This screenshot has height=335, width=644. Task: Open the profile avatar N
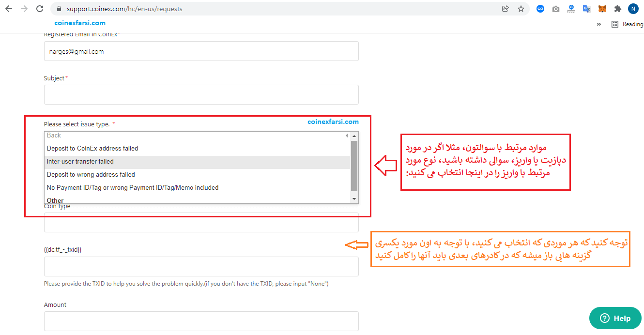(633, 9)
